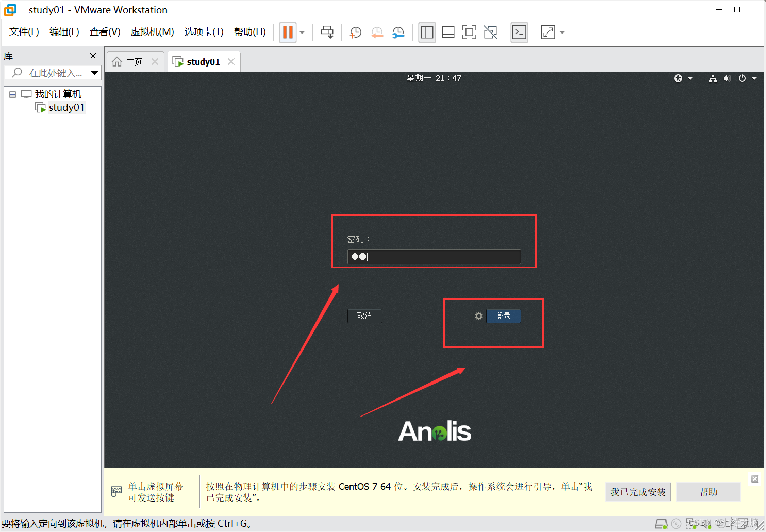Click the stretch guest display icon
This screenshot has width=766, height=532.
pos(548,32)
